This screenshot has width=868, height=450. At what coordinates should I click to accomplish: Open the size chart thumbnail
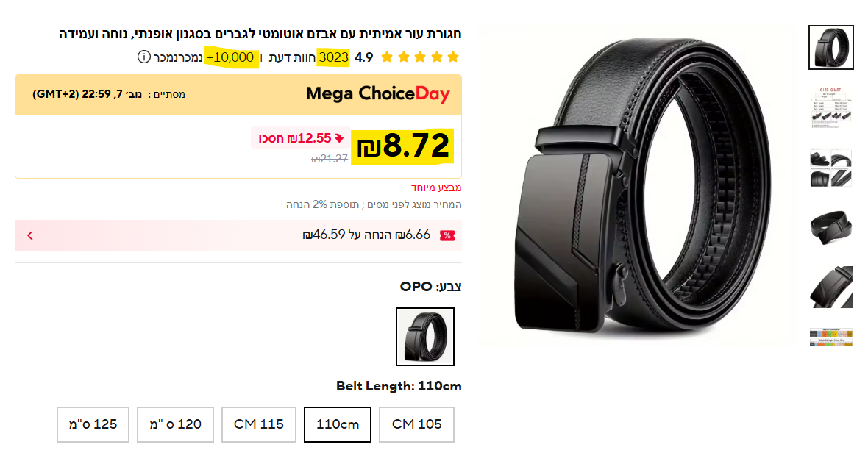(831, 108)
